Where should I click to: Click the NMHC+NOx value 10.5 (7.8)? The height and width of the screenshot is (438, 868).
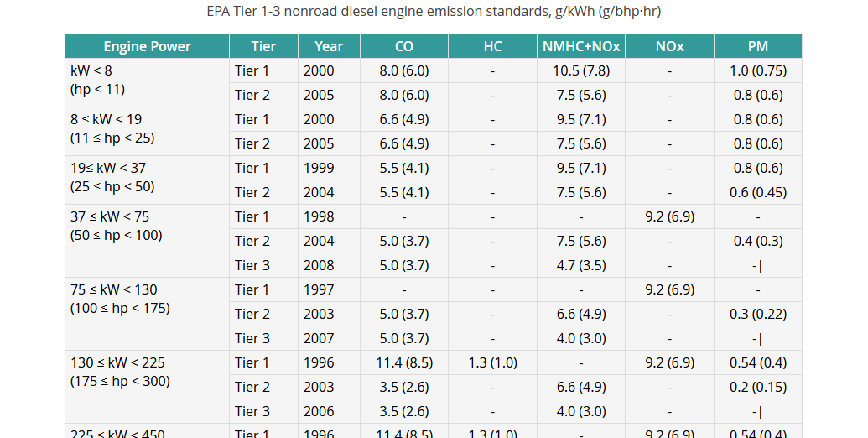tap(581, 70)
